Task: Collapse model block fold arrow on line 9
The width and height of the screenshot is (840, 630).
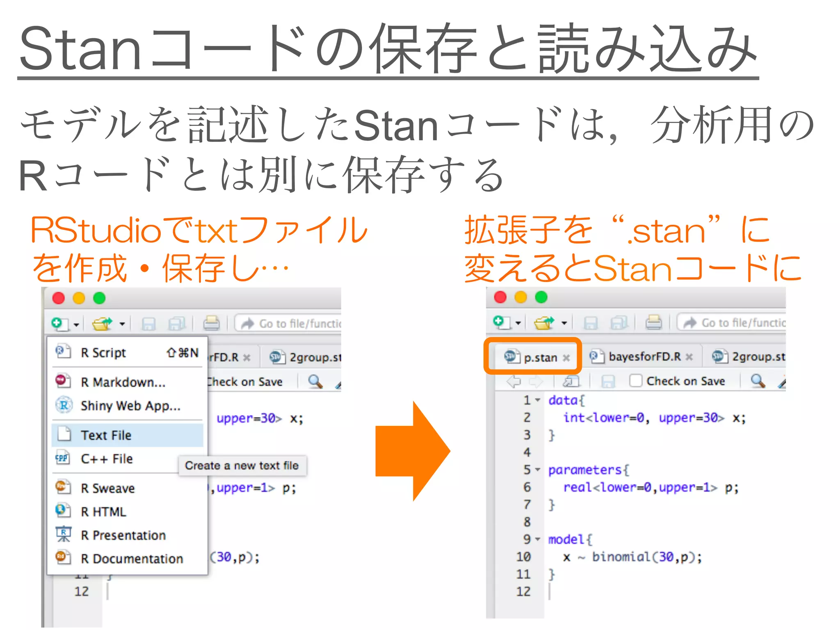Action: [538, 539]
